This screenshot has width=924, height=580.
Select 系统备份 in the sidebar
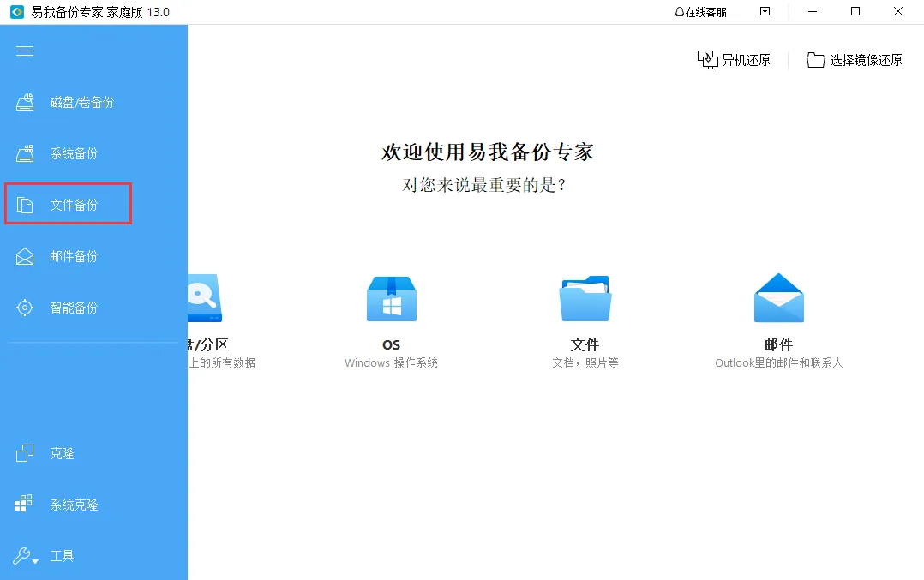(74, 154)
